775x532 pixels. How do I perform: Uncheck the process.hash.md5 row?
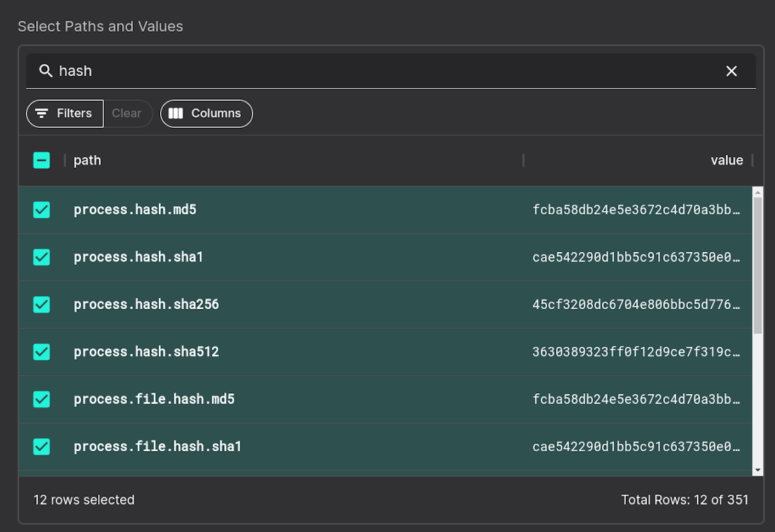[41, 210]
